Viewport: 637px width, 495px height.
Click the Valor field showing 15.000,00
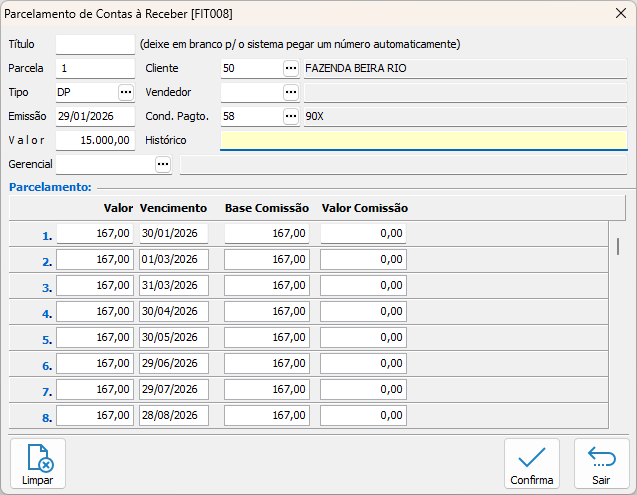pyautogui.click(x=95, y=140)
